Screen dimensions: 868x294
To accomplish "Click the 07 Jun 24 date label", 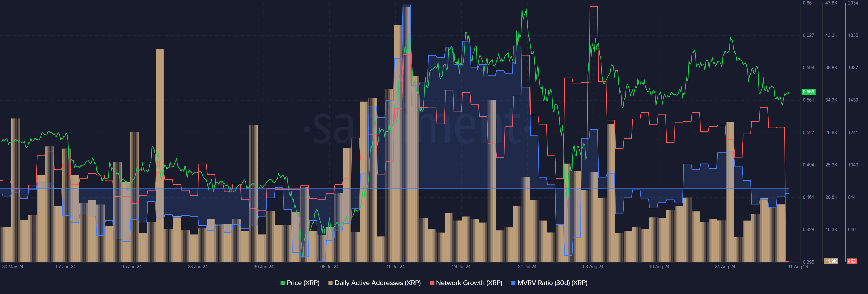I will pyautogui.click(x=66, y=267).
